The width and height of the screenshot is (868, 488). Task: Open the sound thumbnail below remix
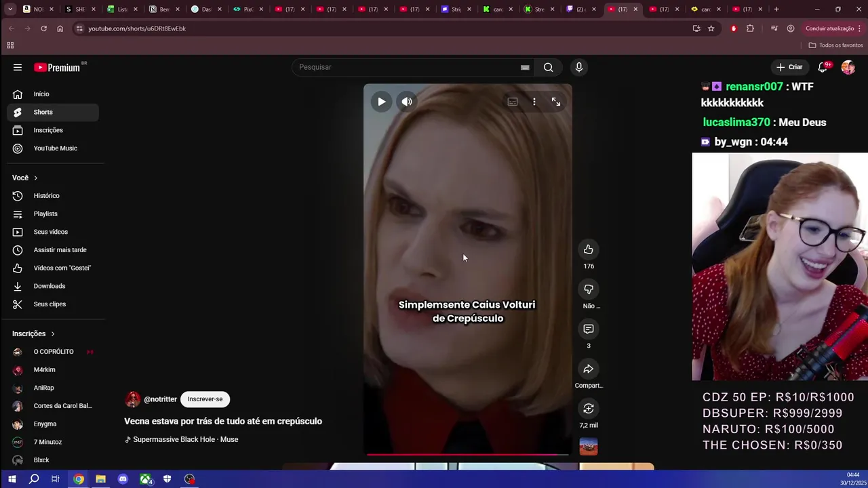pos(589,447)
